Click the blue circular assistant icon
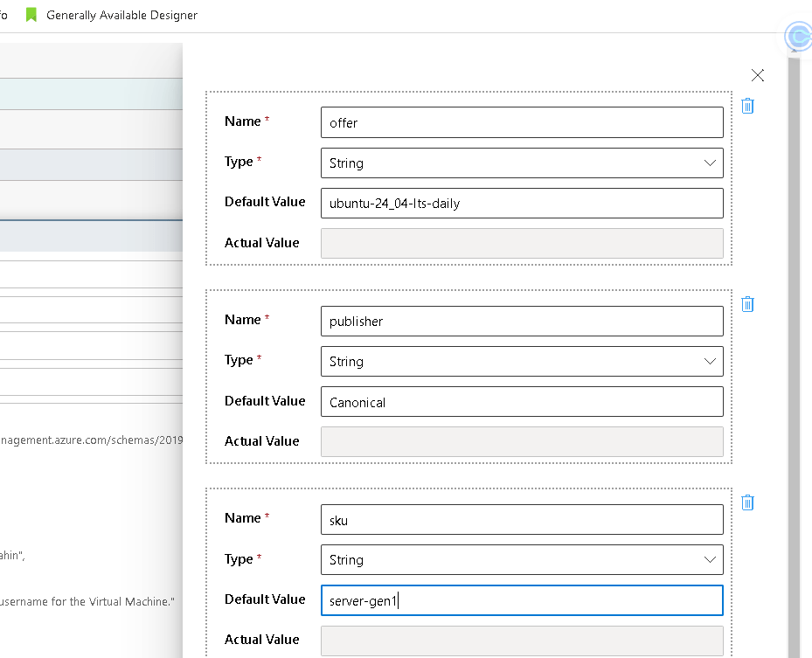812x658 pixels. pyautogui.click(x=799, y=37)
